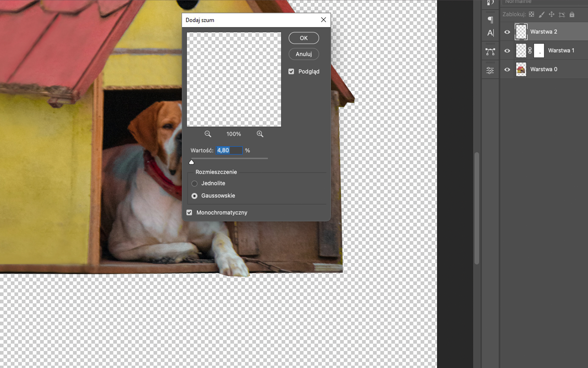Click OK to apply noise filter
588x368 pixels.
point(303,38)
